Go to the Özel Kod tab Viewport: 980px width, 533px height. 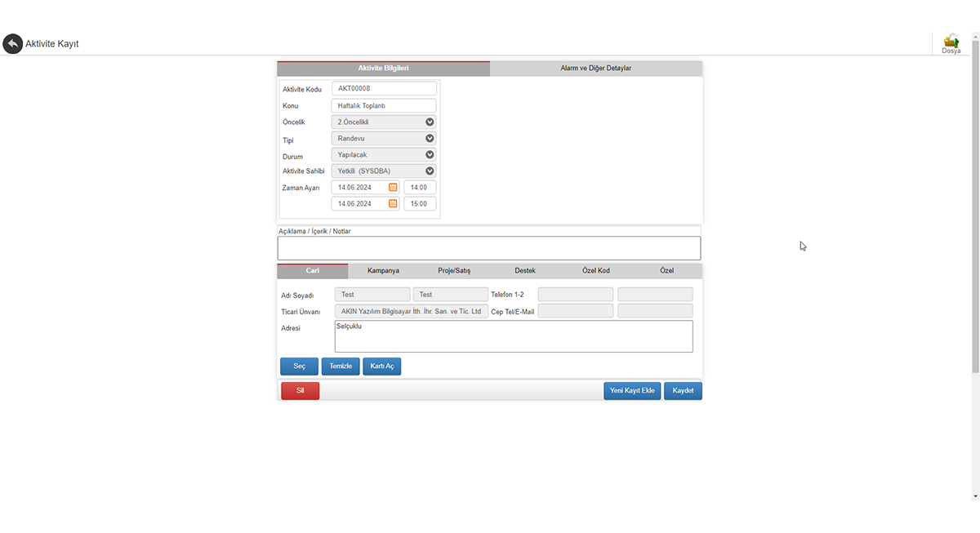tap(595, 271)
